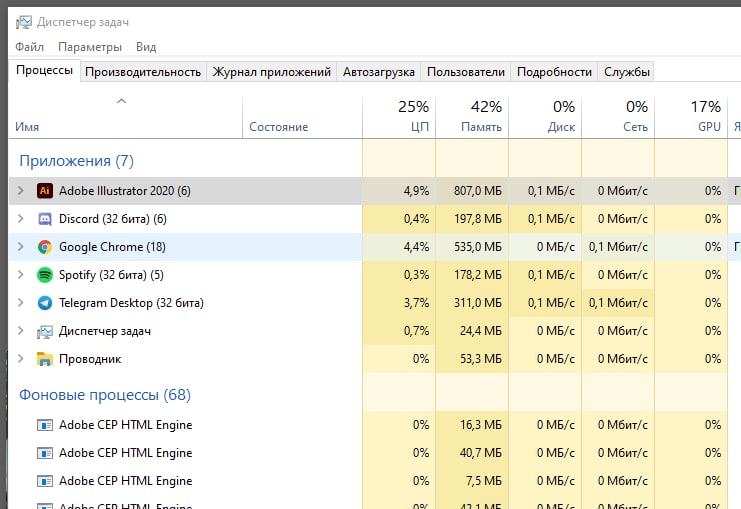
Task: Click the 3,7% CPU value for Telegram
Action: click(x=416, y=303)
